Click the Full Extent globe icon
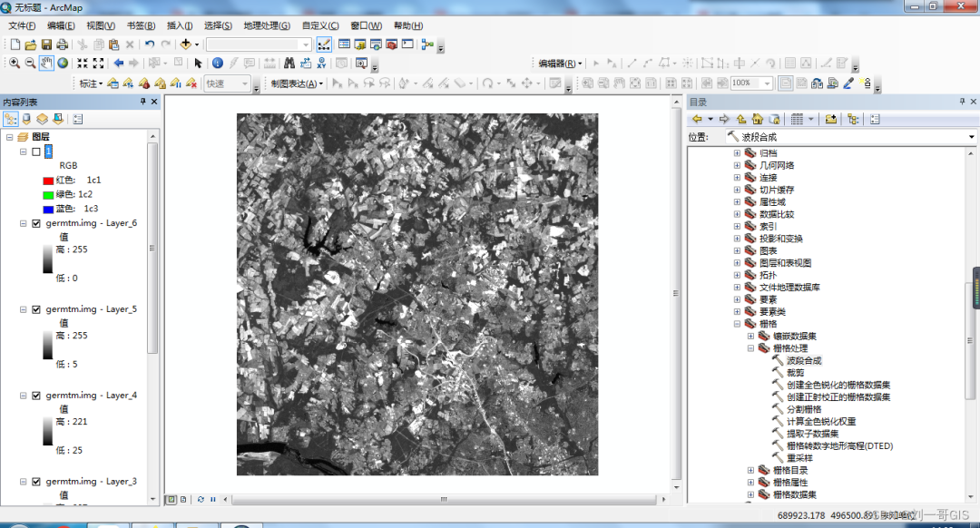 pos(61,63)
